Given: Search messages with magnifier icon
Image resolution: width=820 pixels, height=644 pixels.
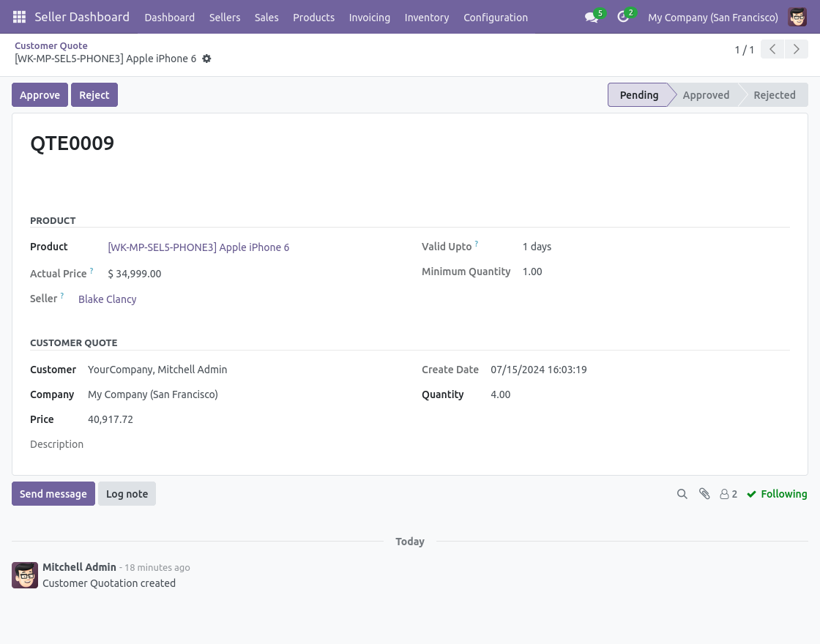Looking at the screenshot, I should (682, 494).
